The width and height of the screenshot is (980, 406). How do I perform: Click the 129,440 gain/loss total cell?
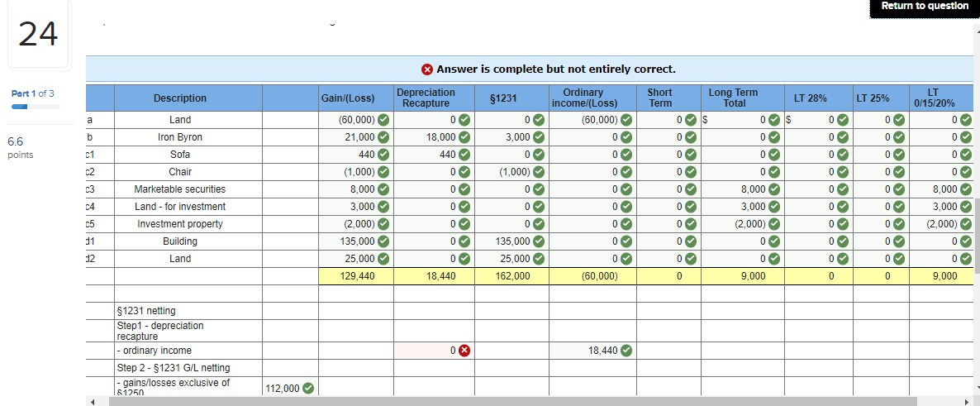[355, 276]
